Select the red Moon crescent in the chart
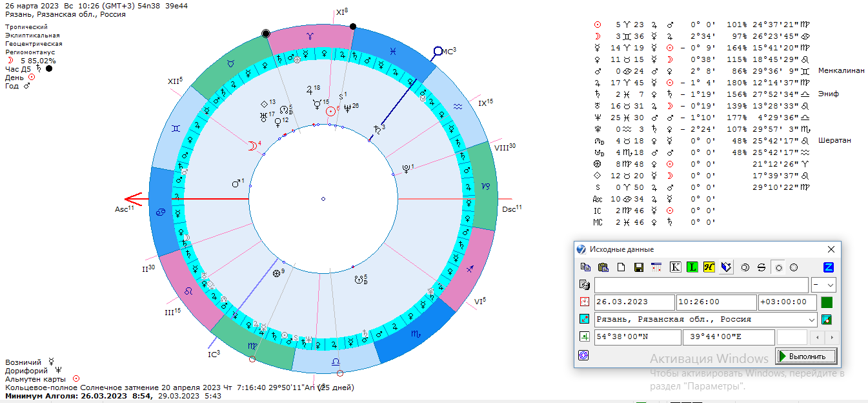Viewport: 868px width, 403px height. click(252, 146)
